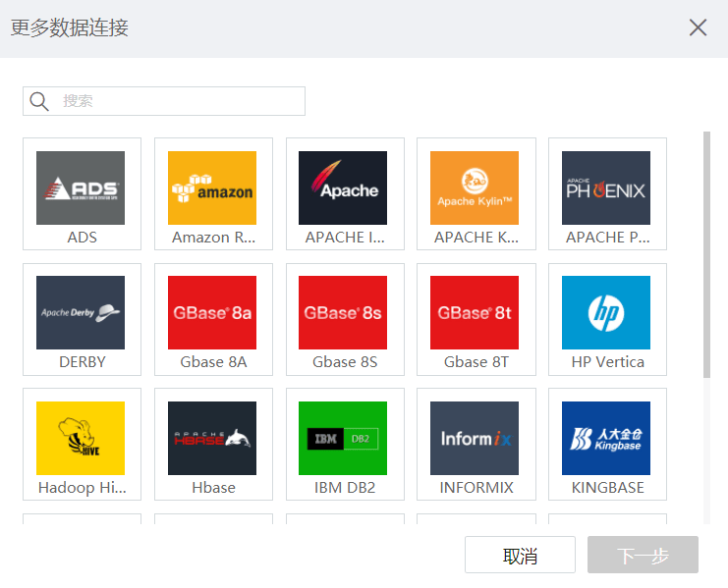Select the ADS data connection icon
728x588 pixels.
click(81, 187)
